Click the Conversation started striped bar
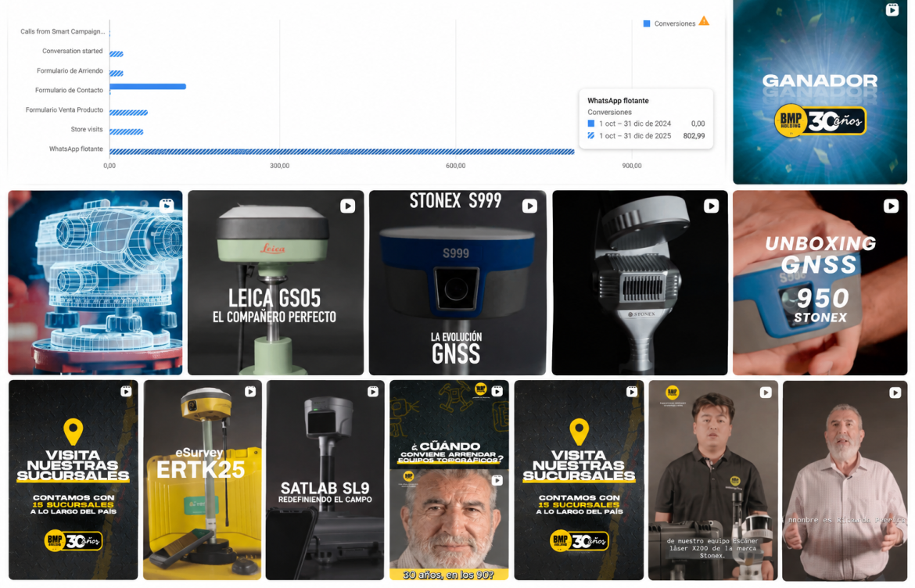The height and width of the screenshot is (588, 915). click(116, 54)
